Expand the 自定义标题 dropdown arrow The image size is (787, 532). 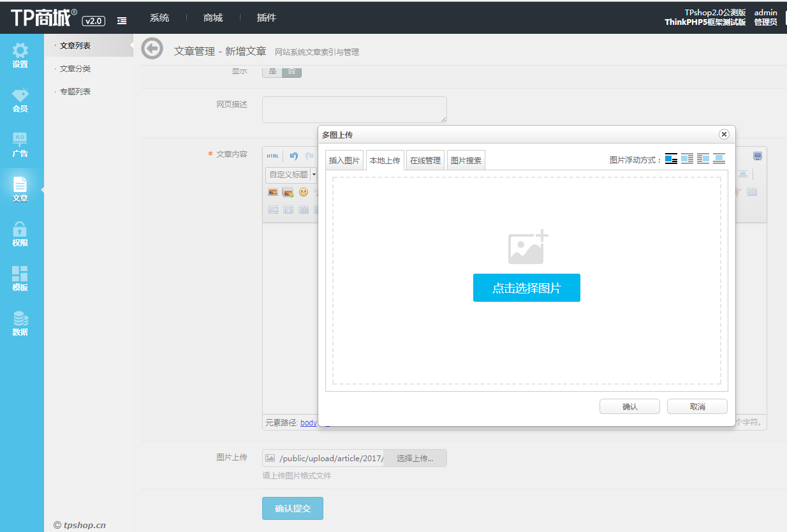314,174
